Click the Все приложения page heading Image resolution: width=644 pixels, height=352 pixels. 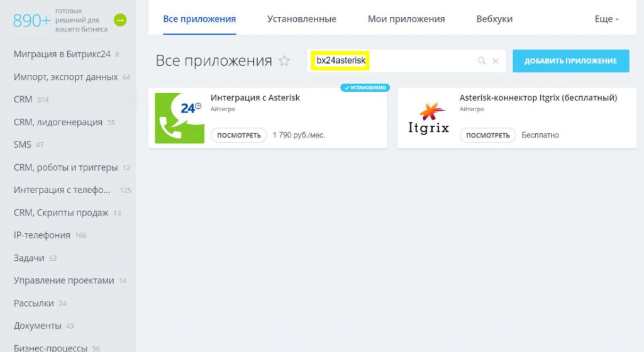coord(214,61)
